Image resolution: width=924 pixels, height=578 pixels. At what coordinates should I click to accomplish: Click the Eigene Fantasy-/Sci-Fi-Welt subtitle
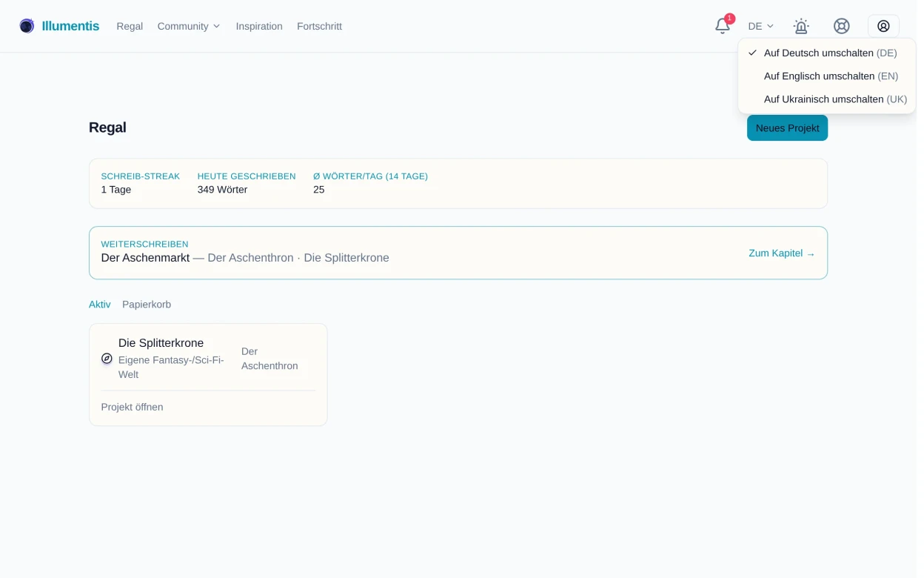(171, 368)
